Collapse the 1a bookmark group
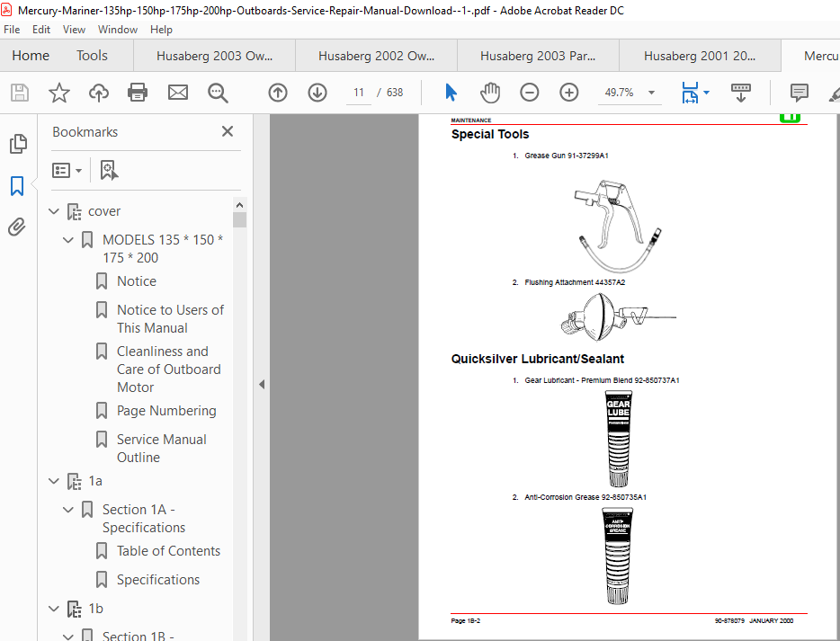This screenshot has width=840, height=641. 54,481
